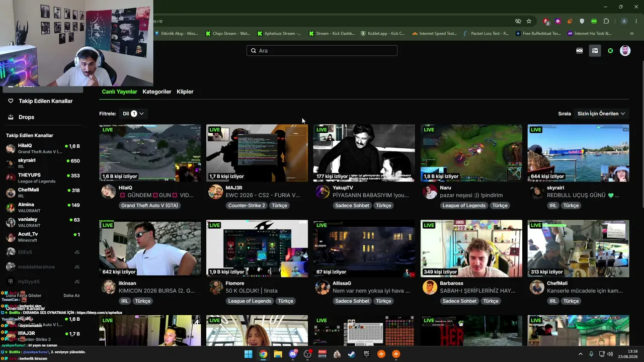Open the user profile avatar menu
Viewport: 644px width, 362px height.
pyautogui.click(x=625, y=51)
